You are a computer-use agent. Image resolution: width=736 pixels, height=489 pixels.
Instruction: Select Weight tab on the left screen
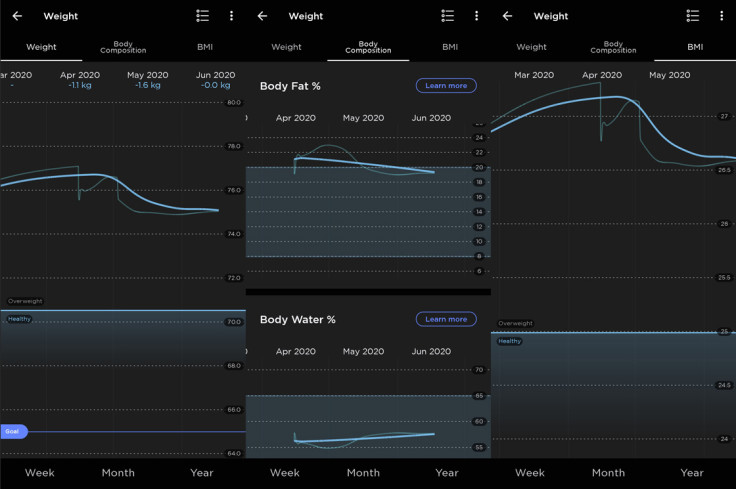coord(41,47)
